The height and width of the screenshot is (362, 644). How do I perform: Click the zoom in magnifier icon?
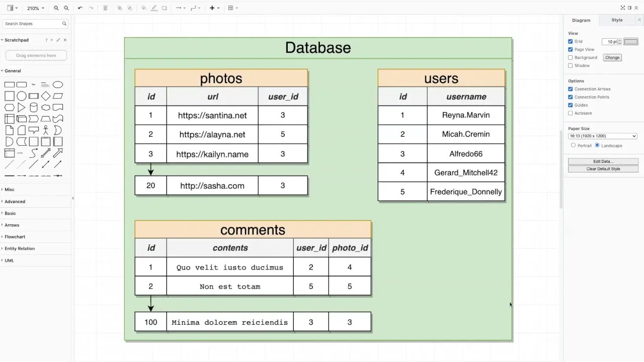point(56,8)
